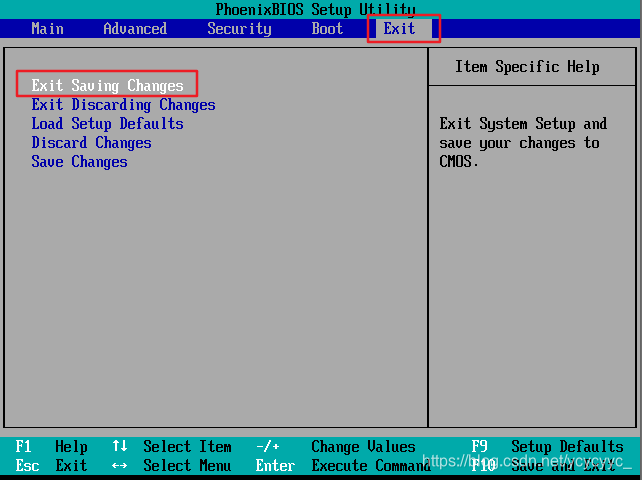
Task: Select the Save Changes entry
Action: [79, 162]
